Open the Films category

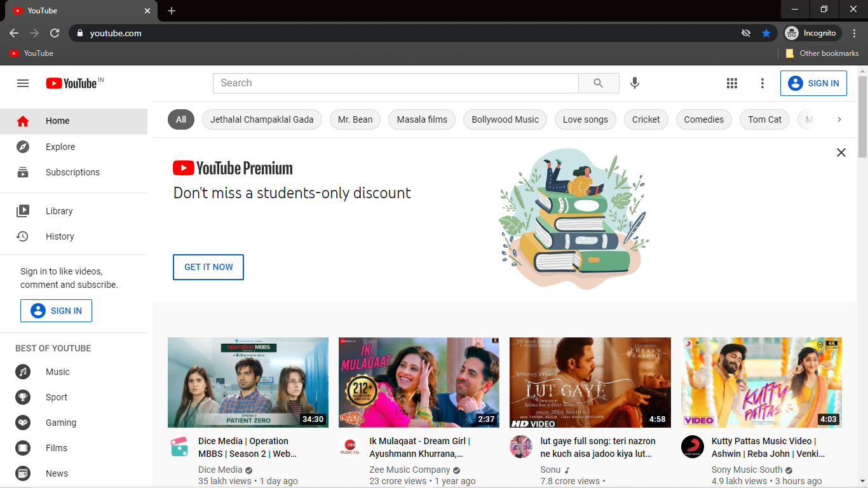coord(74,448)
